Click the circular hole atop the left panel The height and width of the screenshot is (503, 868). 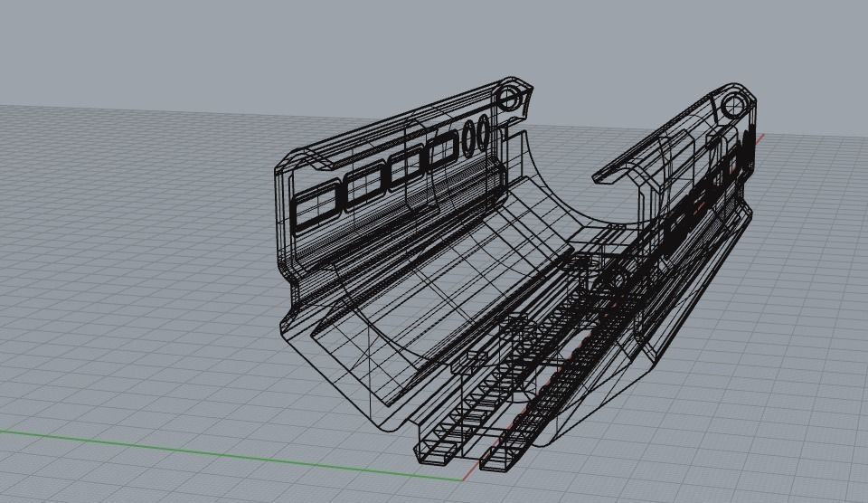(x=509, y=100)
